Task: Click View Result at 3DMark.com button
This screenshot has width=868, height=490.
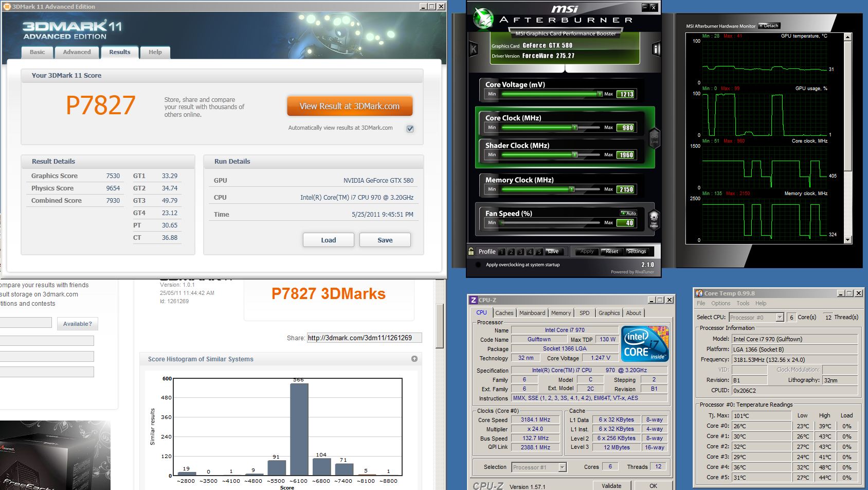Action: tap(350, 106)
